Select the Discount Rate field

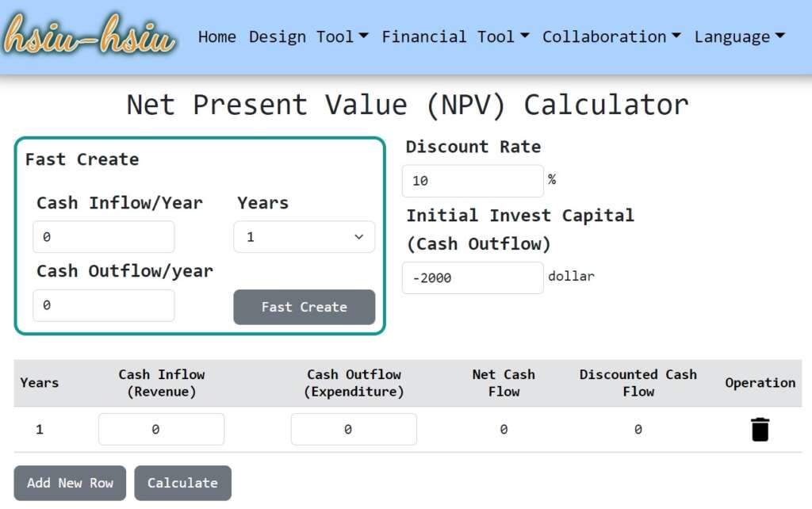click(x=473, y=181)
